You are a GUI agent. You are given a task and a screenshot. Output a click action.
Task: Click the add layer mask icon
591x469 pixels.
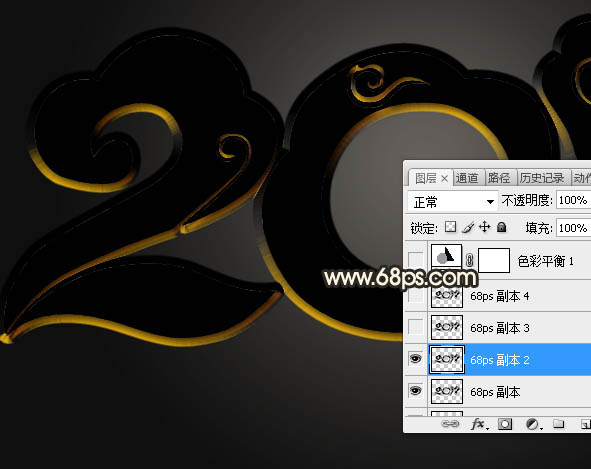pos(505,424)
